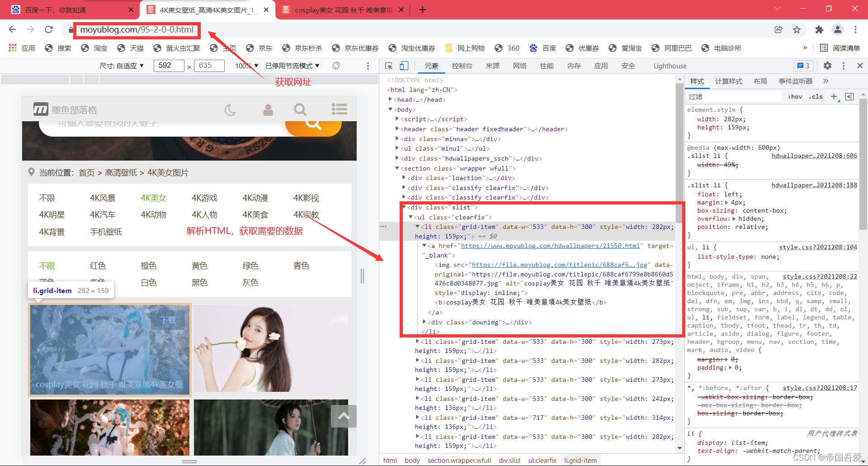Click the orange search button
The height and width of the screenshot is (466, 868).
click(x=313, y=127)
